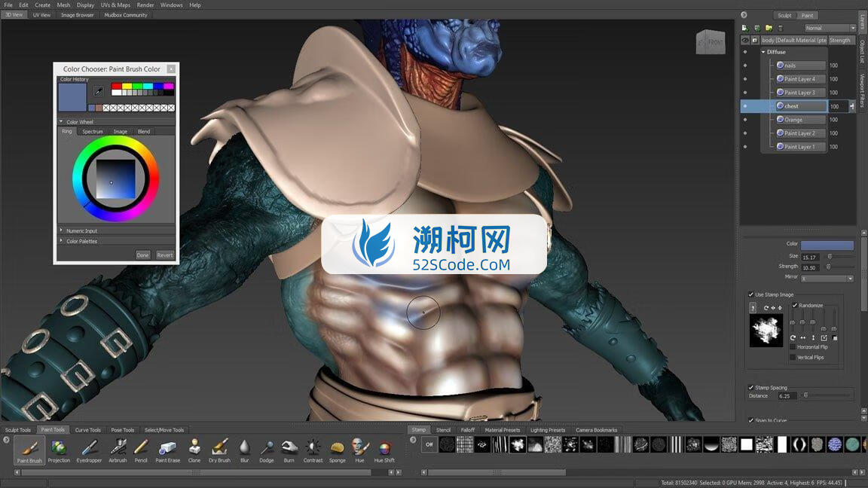The height and width of the screenshot is (488, 868).
Task: Open the Mesh menu
Action: (63, 5)
